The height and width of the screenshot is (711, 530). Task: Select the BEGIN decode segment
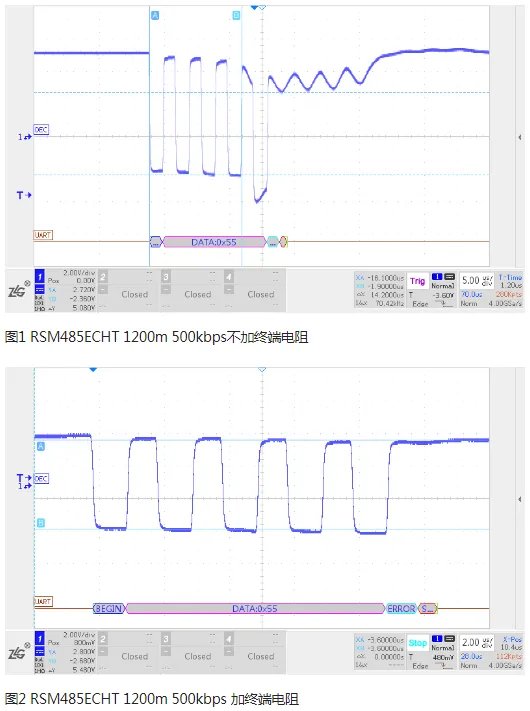tap(108, 609)
